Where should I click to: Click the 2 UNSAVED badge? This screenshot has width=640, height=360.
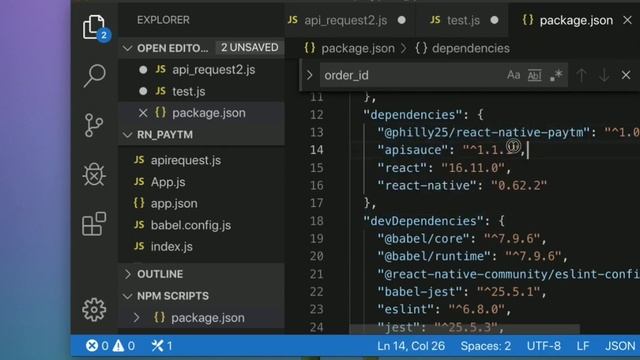[250, 48]
